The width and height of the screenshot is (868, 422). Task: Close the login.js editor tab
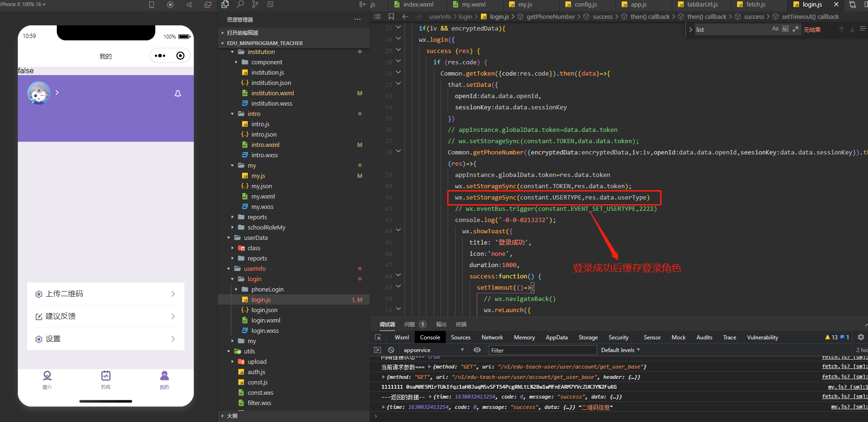[836, 5]
